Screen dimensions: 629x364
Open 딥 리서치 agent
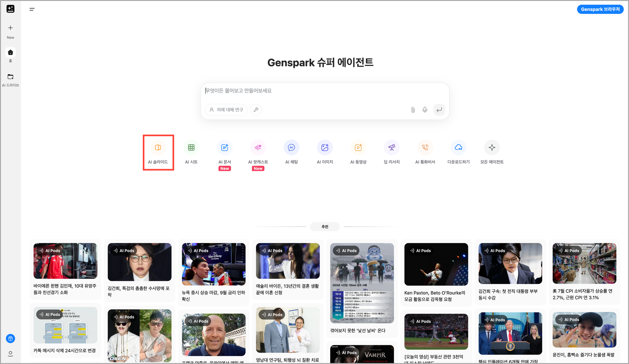point(392,152)
